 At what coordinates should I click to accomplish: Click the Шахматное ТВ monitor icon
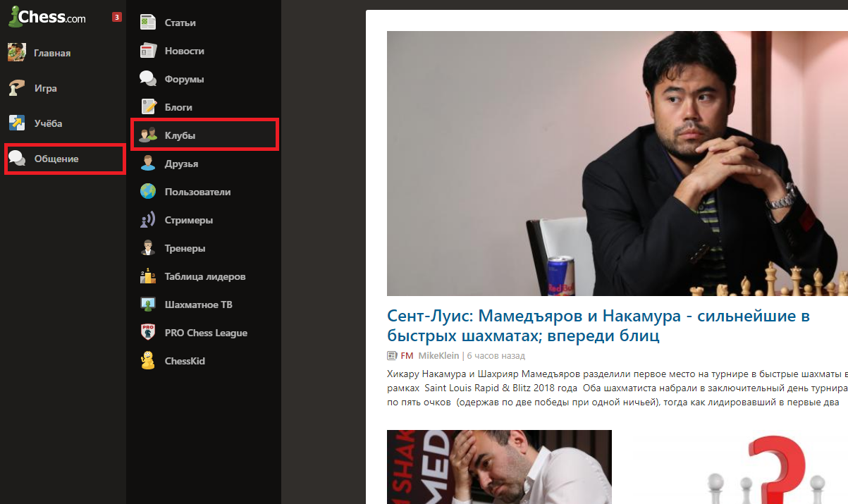coord(148,305)
